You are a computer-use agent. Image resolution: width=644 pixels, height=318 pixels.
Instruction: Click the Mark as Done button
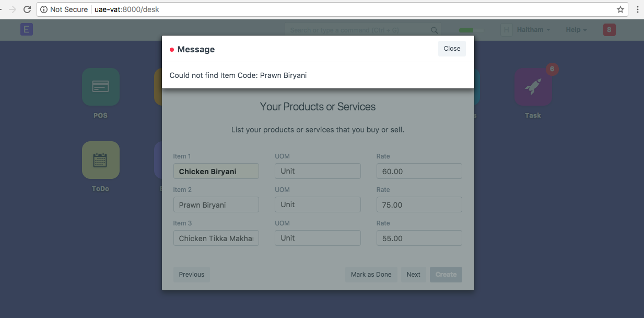click(x=371, y=274)
